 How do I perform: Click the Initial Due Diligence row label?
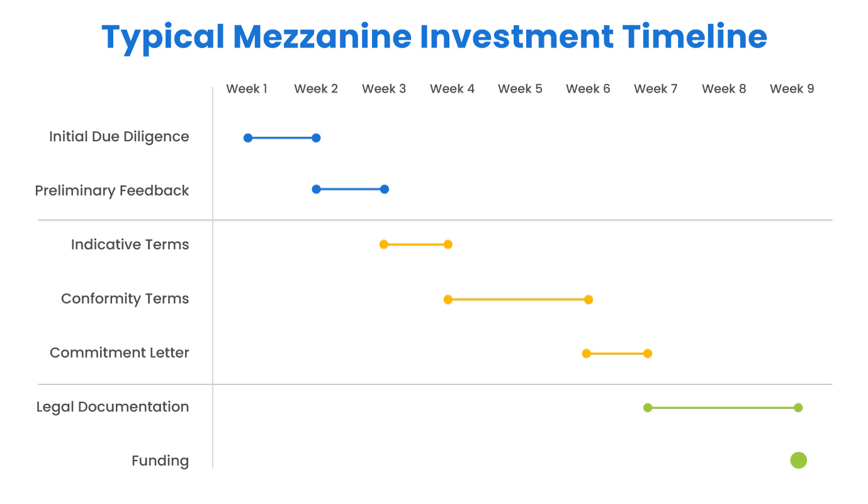click(119, 137)
